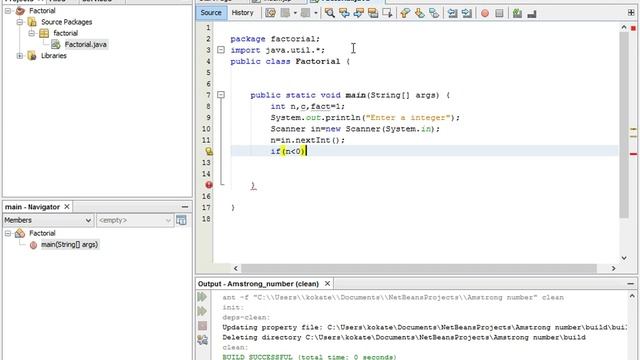This screenshot has width=640, height=360.
Task: Stop the running build in Output panel
Action: (x=202, y=326)
